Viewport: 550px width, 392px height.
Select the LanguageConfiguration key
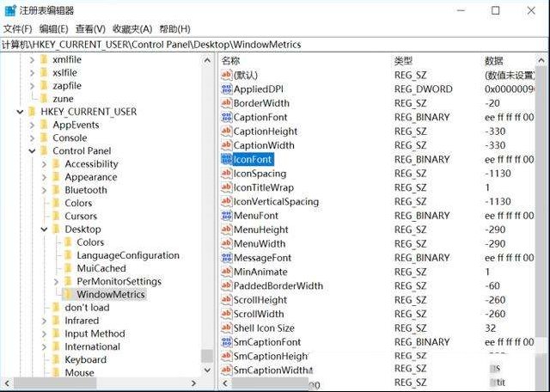(128, 255)
